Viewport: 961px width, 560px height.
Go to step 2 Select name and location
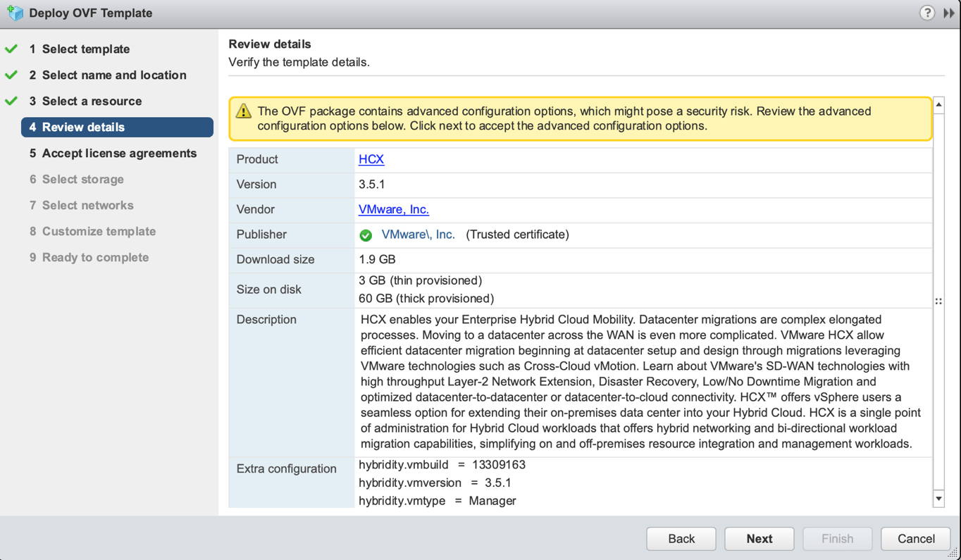point(114,75)
